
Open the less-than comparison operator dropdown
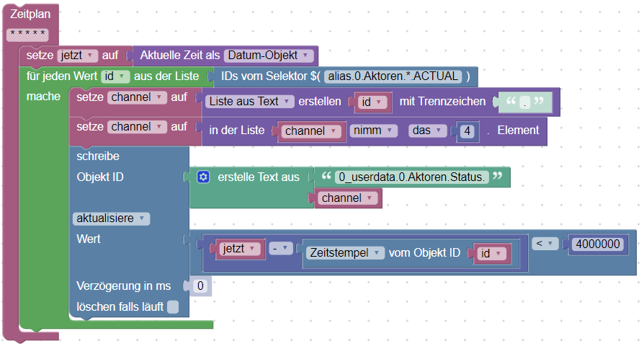tap(545, 244)
